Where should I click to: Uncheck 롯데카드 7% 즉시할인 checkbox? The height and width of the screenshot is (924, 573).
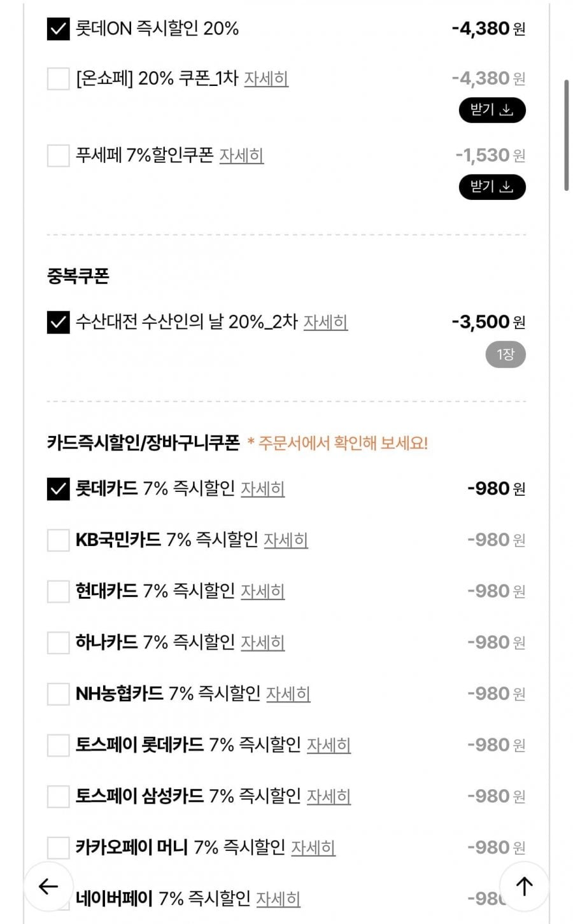coord(58,489)
